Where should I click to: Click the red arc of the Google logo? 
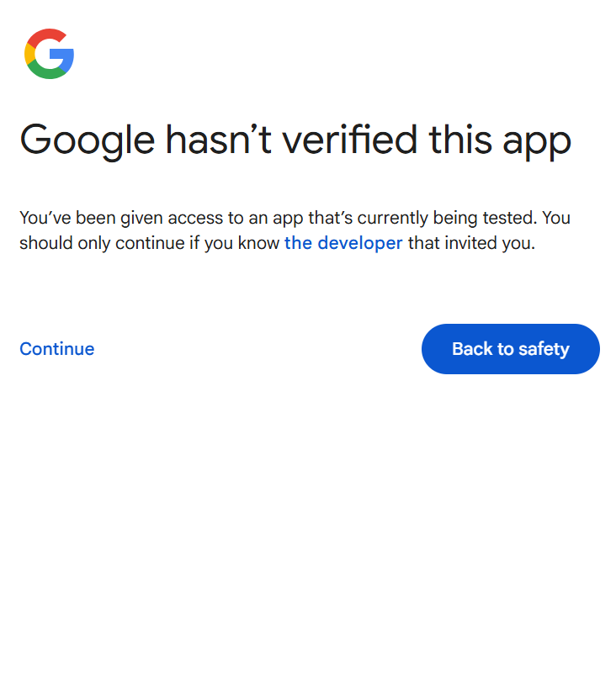44,35
